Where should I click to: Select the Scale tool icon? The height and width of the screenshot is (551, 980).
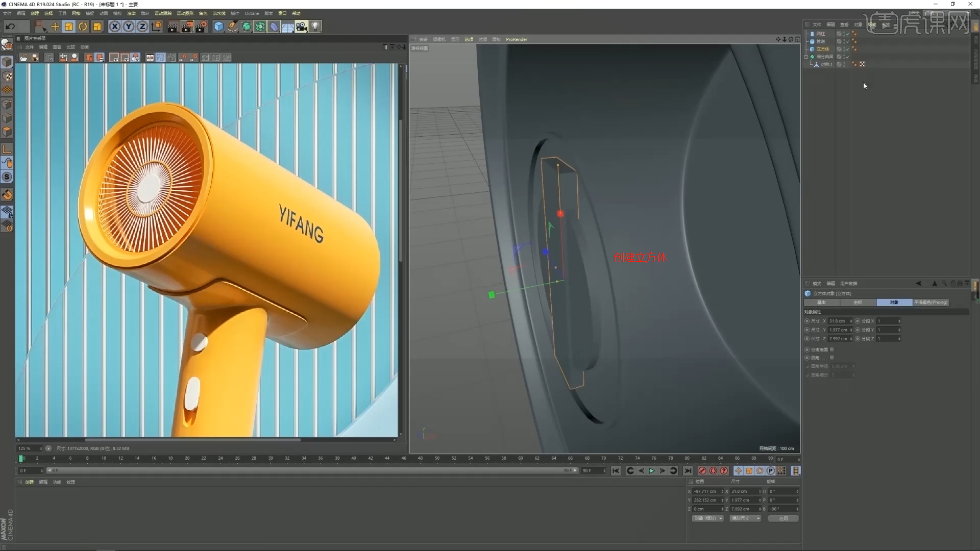coord(69,27)
